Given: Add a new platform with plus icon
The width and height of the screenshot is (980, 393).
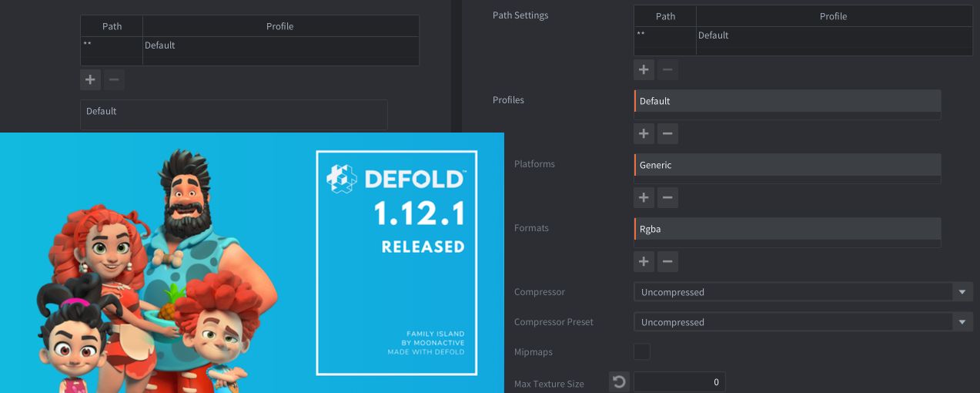Looking at the screenshot, I should [644, 197].
